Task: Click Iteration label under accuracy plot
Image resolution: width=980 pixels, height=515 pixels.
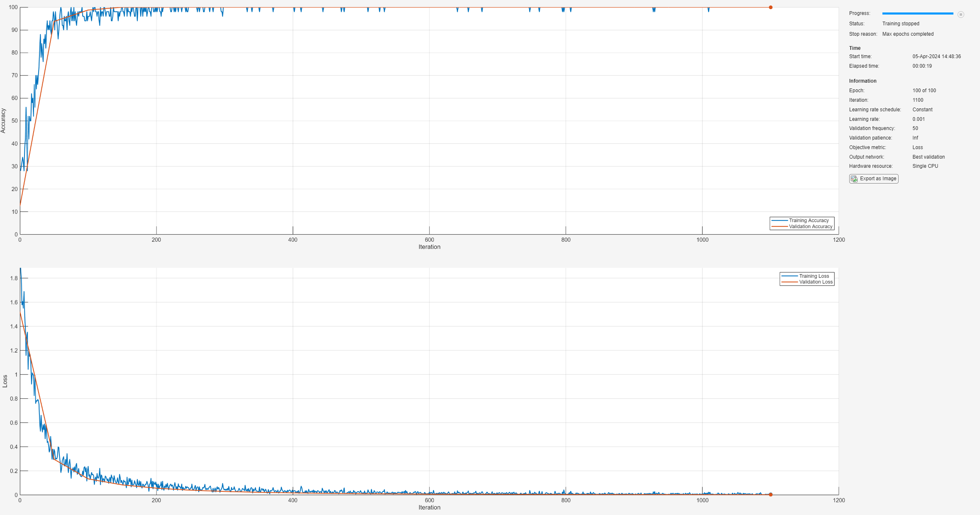Action: (429, 247)
